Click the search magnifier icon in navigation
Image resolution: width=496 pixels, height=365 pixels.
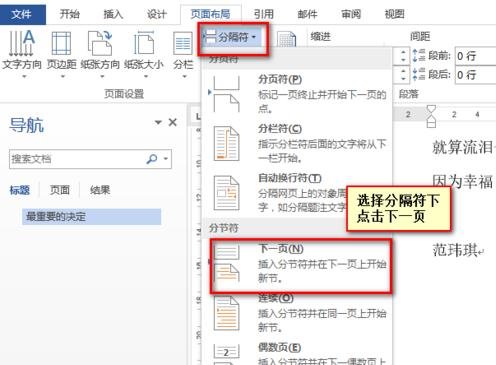point(152,159)
